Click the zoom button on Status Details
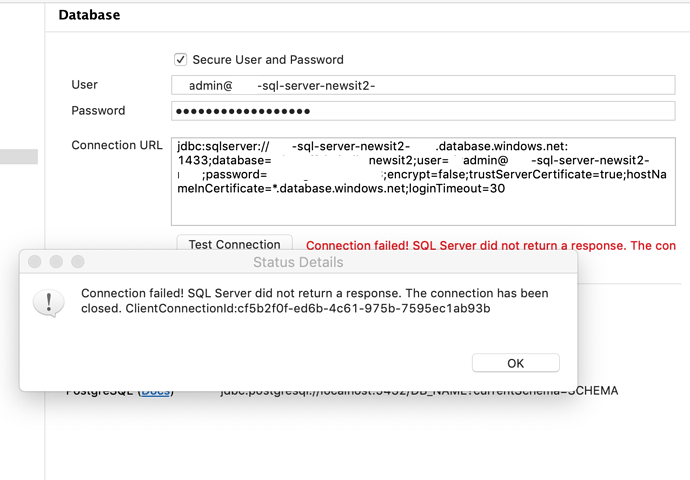The image size is (690, 480). click(77, 262)
